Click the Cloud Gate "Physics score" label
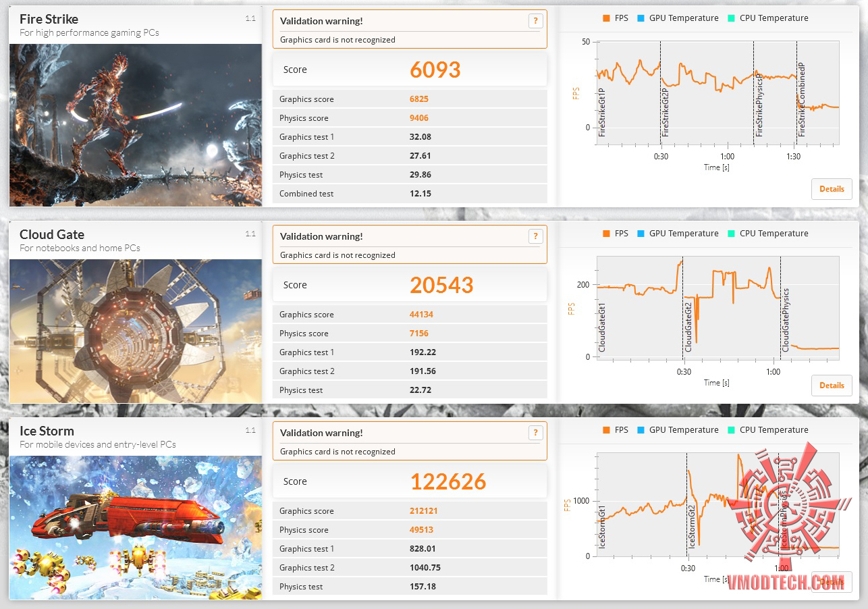The width and height of the screenshot is (868, 609). click(x=304, y=334)
